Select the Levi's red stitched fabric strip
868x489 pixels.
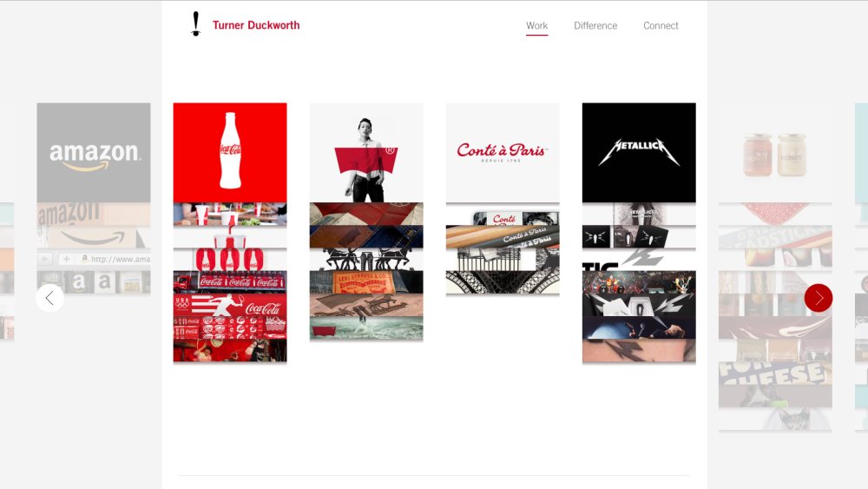click(x=366, y=215)
